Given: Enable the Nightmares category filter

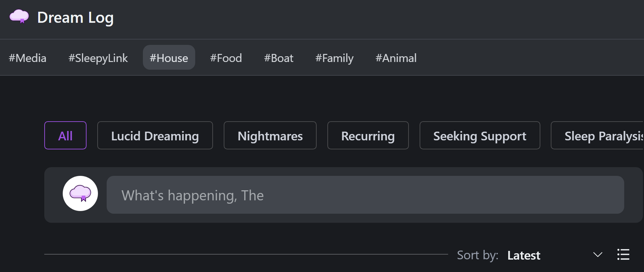Looking at the screenshot, I should (270, 135).
